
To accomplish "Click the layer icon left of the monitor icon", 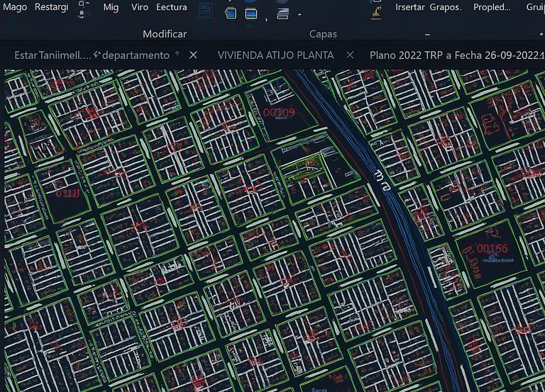I will 231,13.
